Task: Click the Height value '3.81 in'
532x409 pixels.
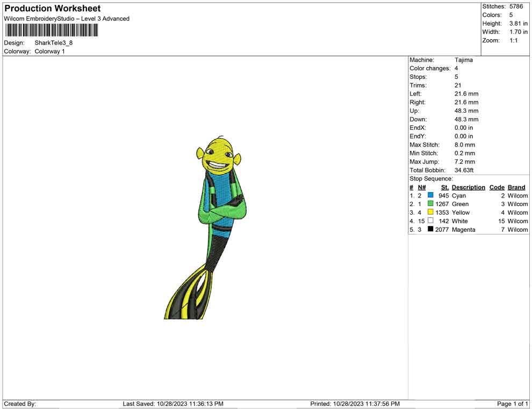Action: pos(519,24)
